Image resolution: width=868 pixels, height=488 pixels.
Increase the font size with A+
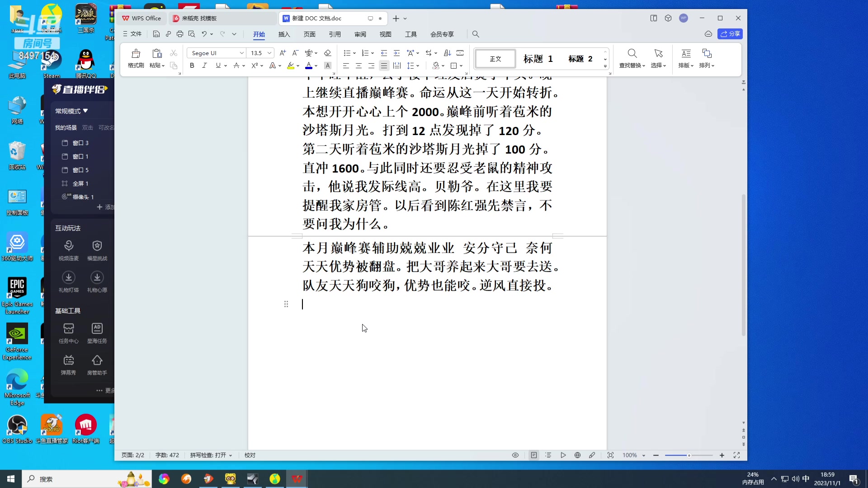pyautogui.click(x=283, y=53)
